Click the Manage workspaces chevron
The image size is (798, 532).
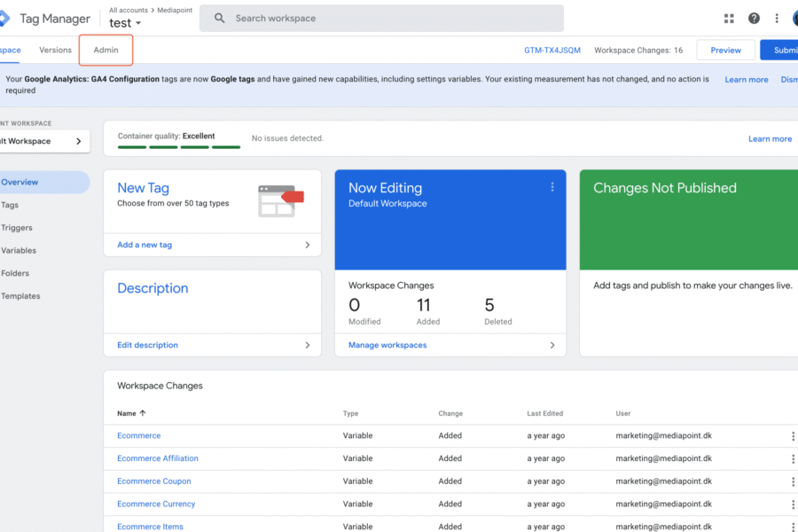coord(552,345)
